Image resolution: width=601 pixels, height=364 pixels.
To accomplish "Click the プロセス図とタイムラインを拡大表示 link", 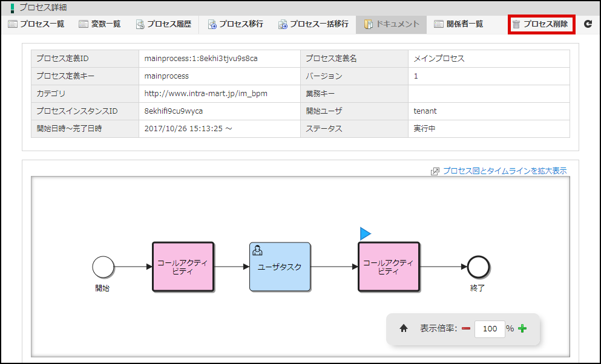I will coord(504,171).
